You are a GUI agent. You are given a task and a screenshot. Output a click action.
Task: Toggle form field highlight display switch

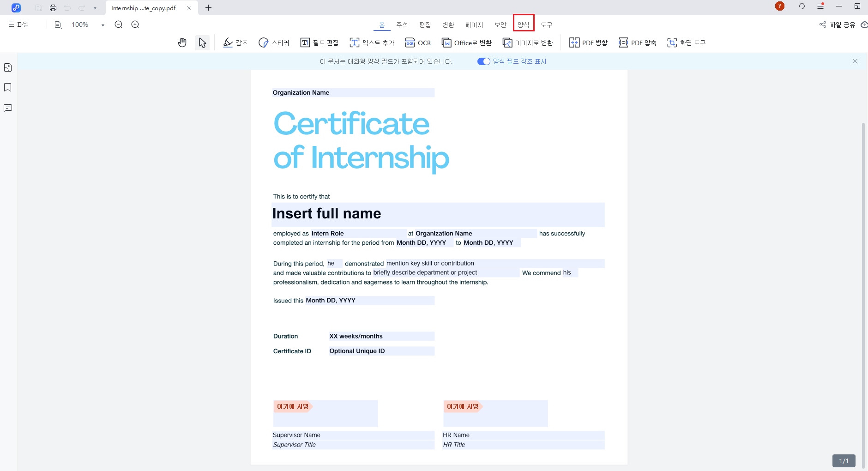pyautogui.click(x=483, y=61)
